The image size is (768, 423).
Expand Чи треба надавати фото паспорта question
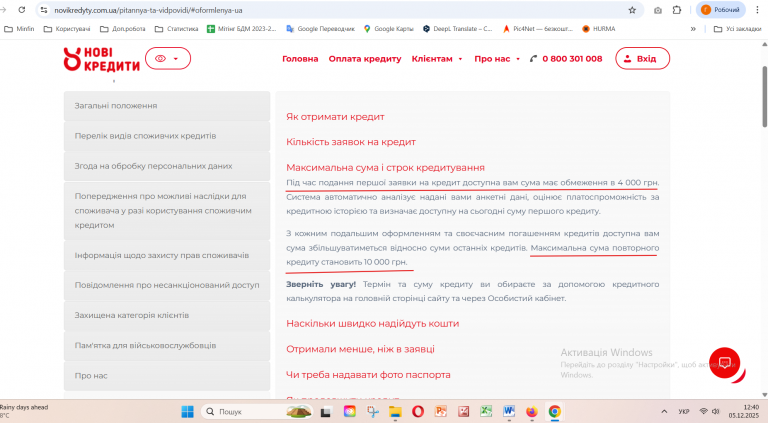pos(368,375)
